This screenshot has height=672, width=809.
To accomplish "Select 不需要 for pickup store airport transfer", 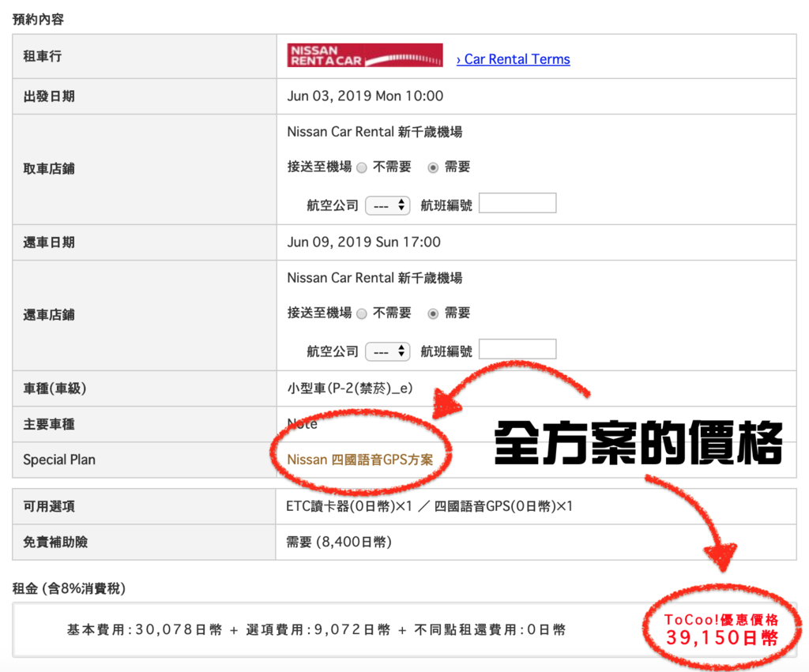I will (362, 167).
